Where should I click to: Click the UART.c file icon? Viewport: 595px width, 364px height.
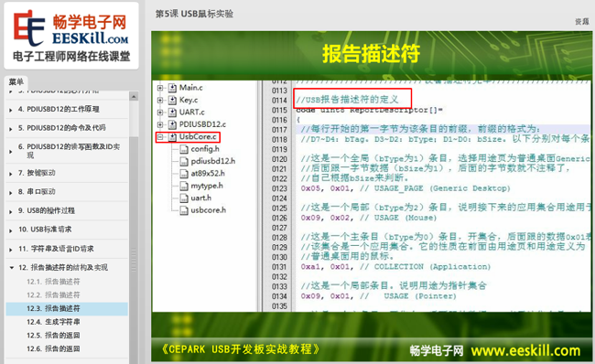point(172,112)
